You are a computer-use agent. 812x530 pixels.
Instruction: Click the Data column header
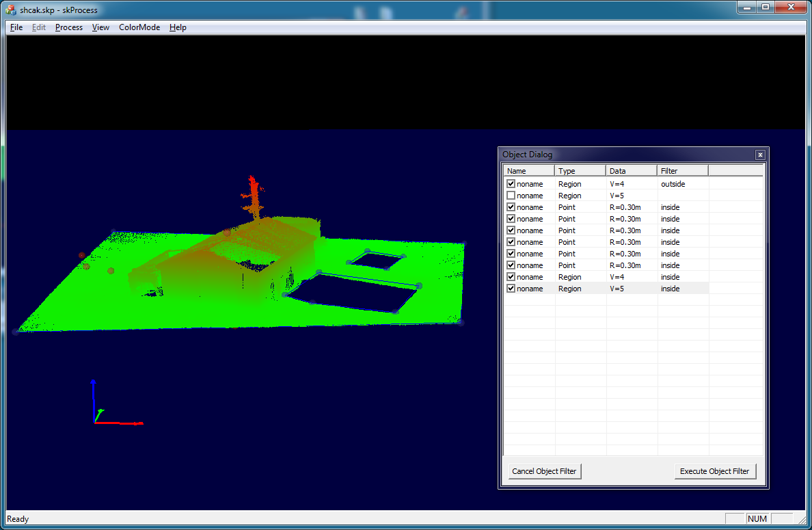[x=631, y=171]
